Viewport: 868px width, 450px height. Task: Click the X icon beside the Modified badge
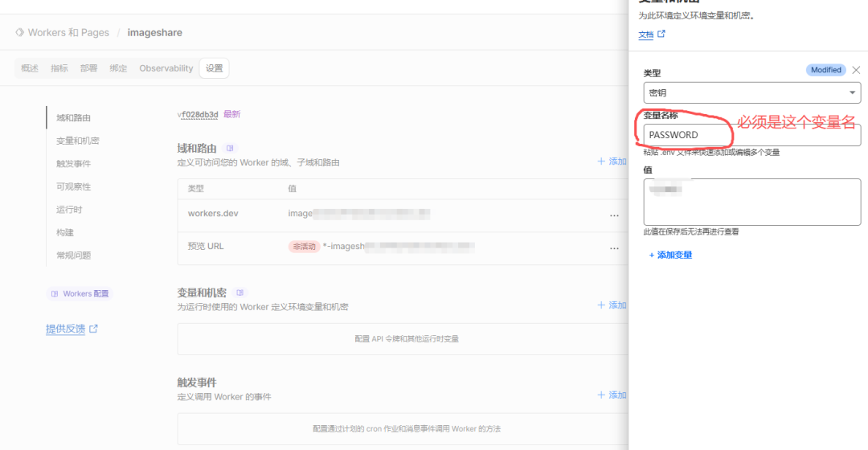coord(856,70)
